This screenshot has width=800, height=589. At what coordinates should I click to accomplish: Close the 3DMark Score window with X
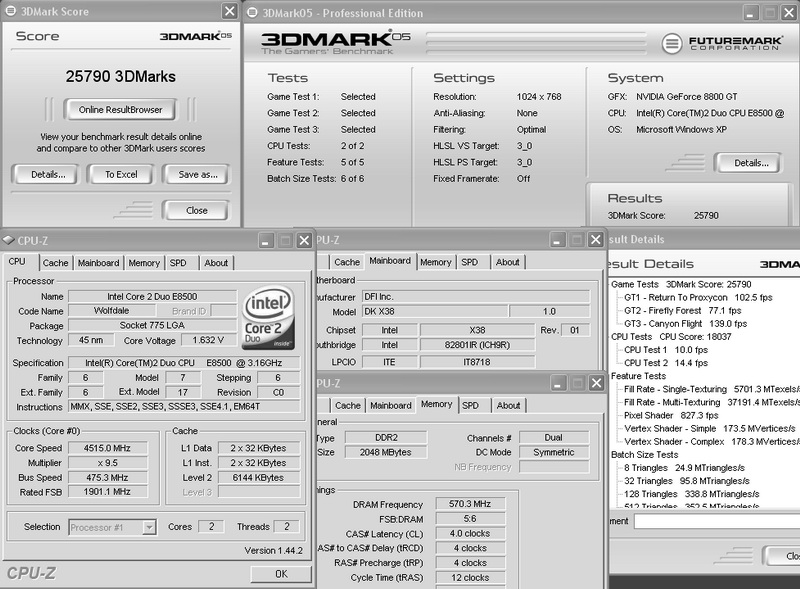click(230, 11)
